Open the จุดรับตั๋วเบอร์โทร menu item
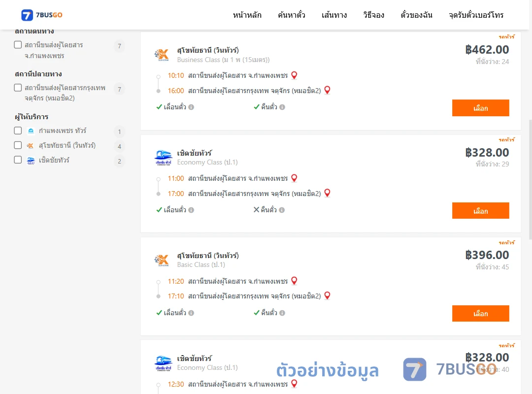Viewport: 532px width, 394px height. (x=476, y=15)
